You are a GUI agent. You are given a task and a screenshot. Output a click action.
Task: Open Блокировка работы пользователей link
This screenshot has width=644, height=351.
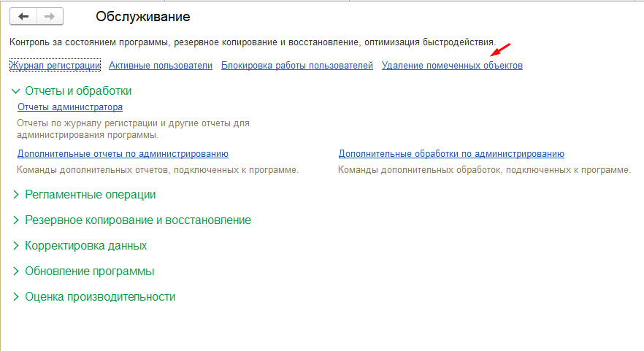tap(297, 65)
